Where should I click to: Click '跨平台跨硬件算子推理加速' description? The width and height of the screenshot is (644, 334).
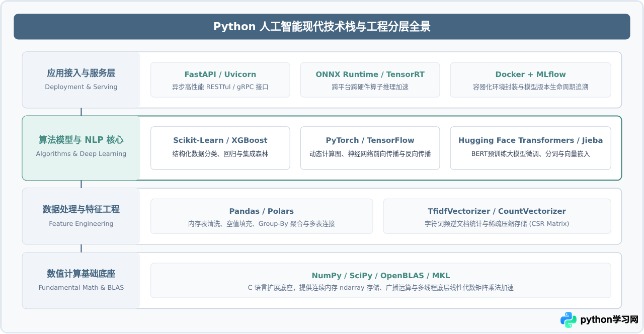[370, 87]
